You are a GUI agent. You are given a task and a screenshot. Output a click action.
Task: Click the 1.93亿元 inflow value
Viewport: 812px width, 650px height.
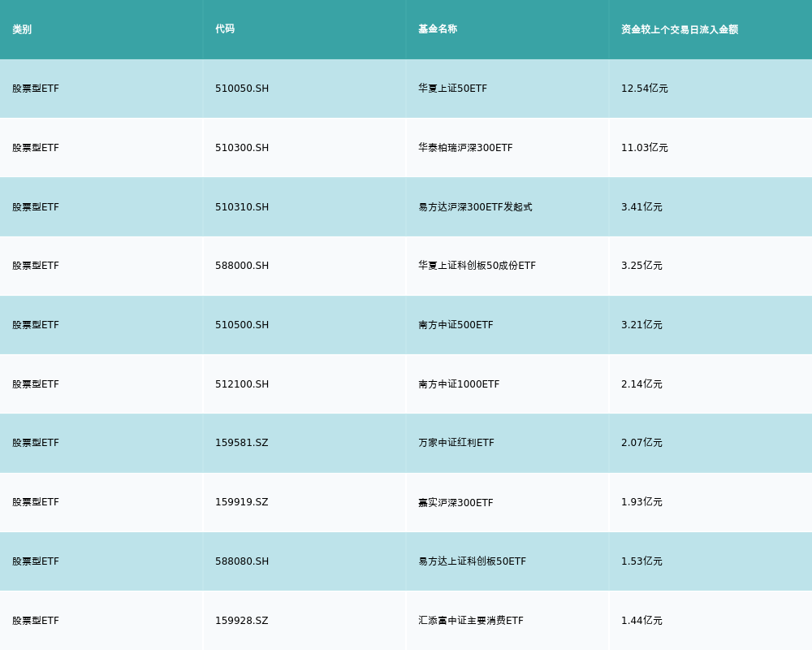tap(641, 502)
